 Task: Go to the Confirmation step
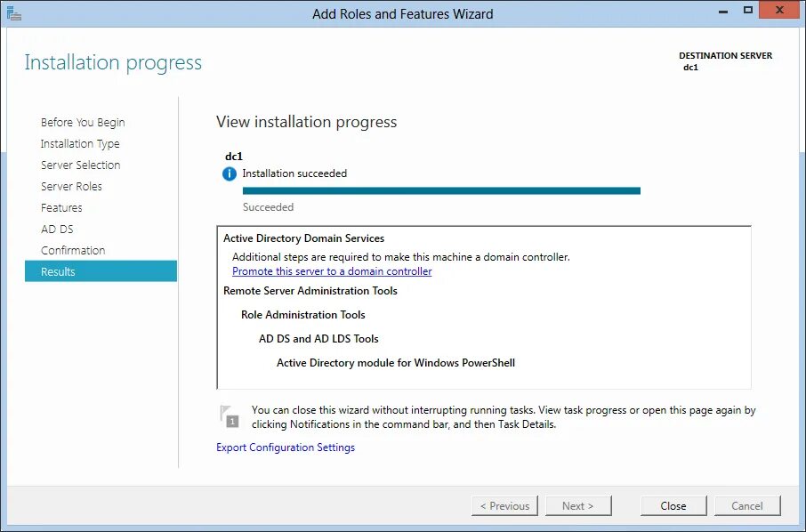tap(73, 250)
